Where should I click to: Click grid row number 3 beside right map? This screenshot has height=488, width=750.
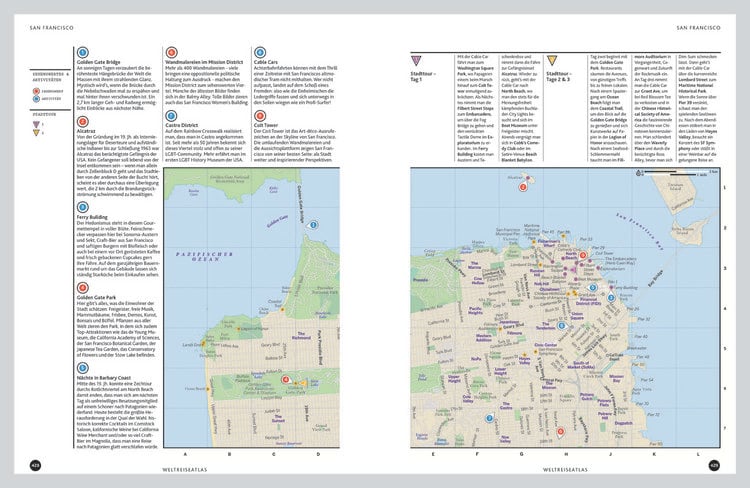[725, 268]
